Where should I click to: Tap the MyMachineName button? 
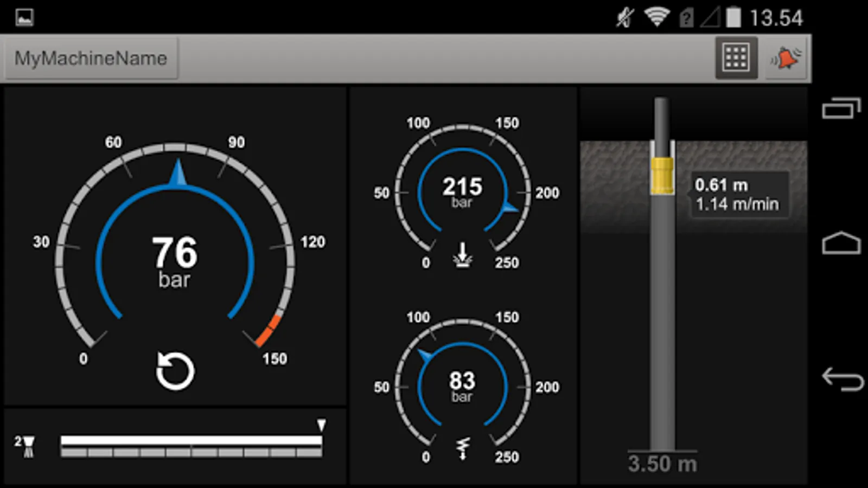click(x=91, y=58)
